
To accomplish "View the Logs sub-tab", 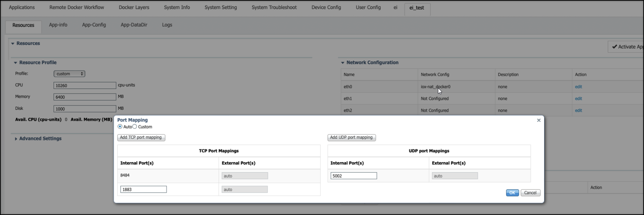I will click(167, 25).
